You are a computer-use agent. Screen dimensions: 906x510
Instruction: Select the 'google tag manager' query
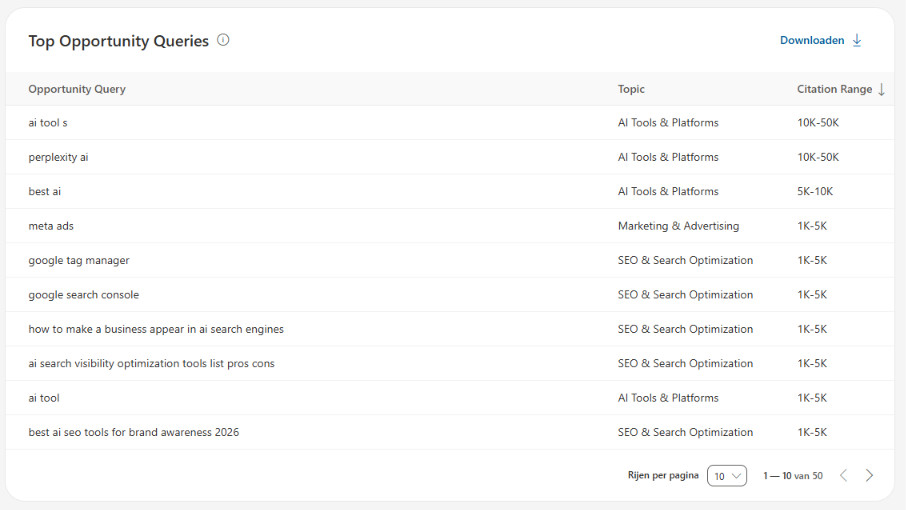[79, 260]
